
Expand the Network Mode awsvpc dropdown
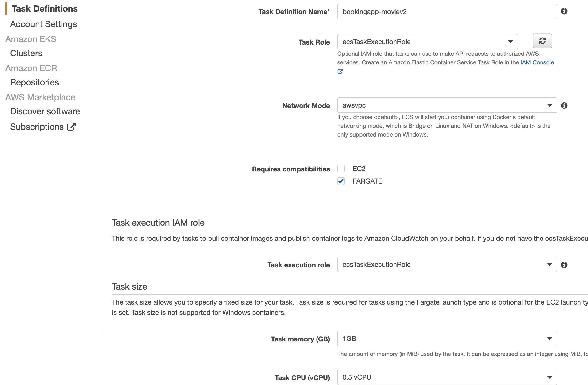pos(447,105)
